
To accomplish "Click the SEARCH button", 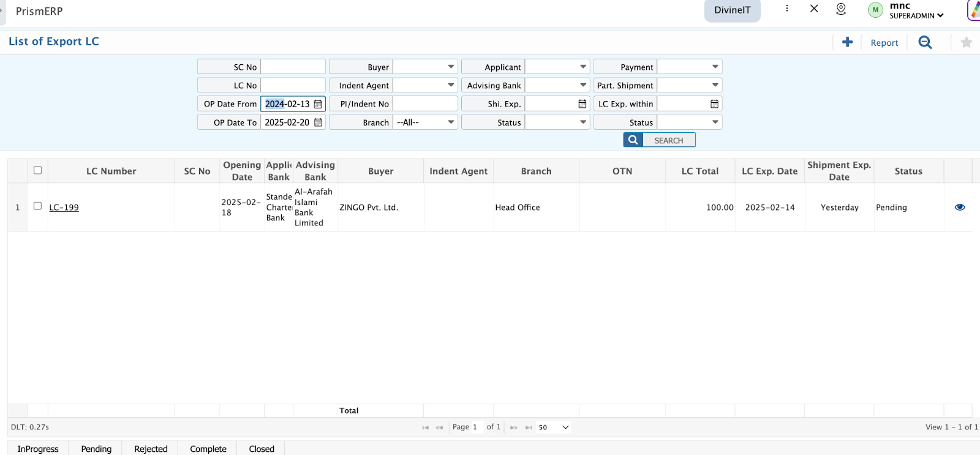I will click(x=660, y=140).
